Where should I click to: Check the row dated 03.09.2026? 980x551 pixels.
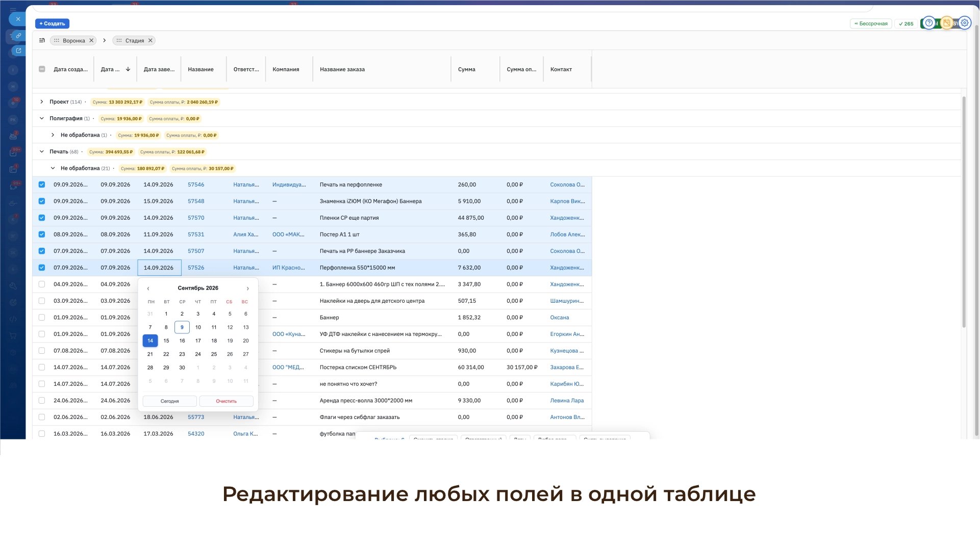42,301
